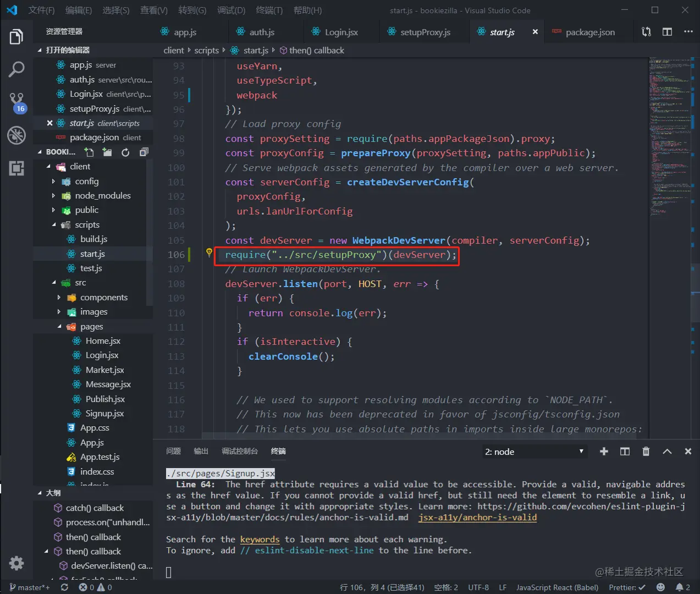This screenshot has height=594, width=700.
Task: Open the Debug view in activity bar
Action: point(16,135)
